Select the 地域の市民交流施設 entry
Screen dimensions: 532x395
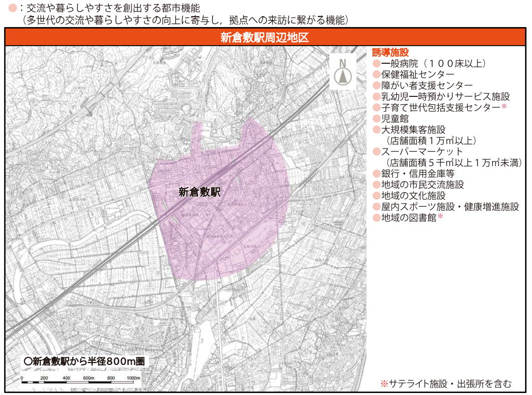click(423, 185)
